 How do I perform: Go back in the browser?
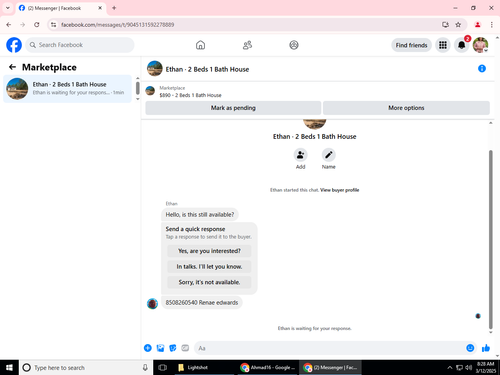(9, 25)
